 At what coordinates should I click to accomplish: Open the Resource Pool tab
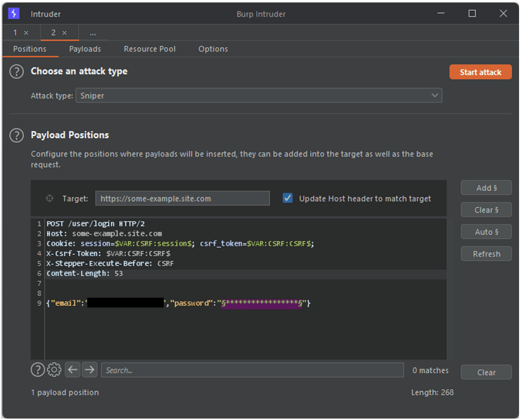click(x=149, y=49)
